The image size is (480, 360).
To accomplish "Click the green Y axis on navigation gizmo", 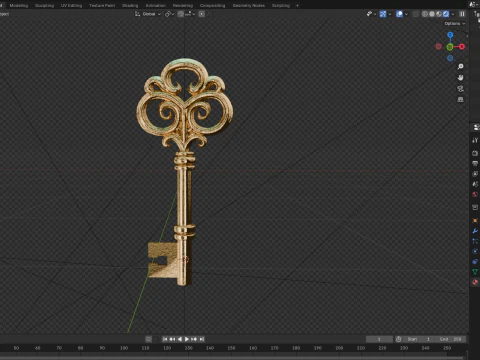I will tap(450, 47).
